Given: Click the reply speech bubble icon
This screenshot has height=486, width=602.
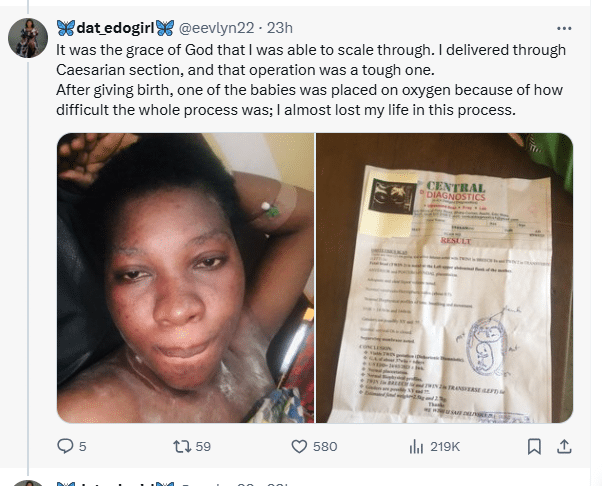Looking at the screenshot, I should [67, 446].
